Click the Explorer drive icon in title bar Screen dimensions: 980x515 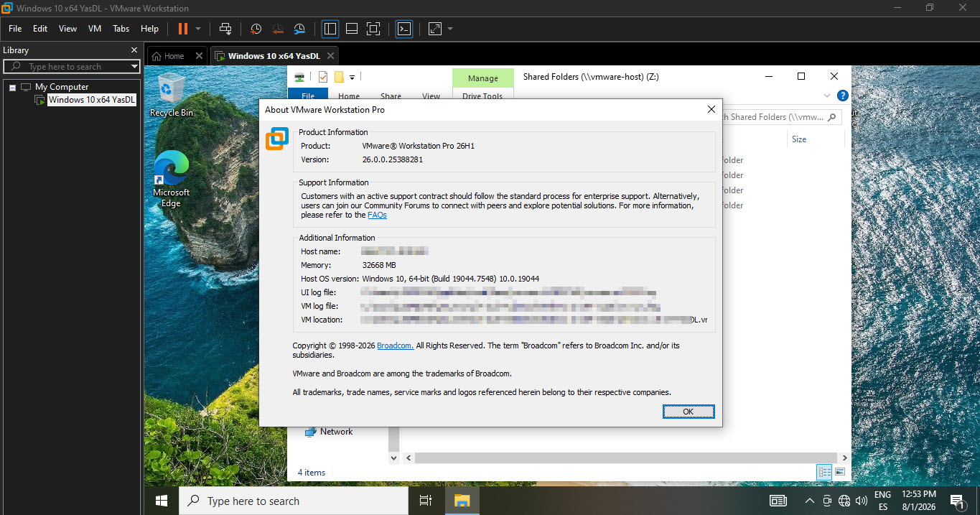coord(301,77)
